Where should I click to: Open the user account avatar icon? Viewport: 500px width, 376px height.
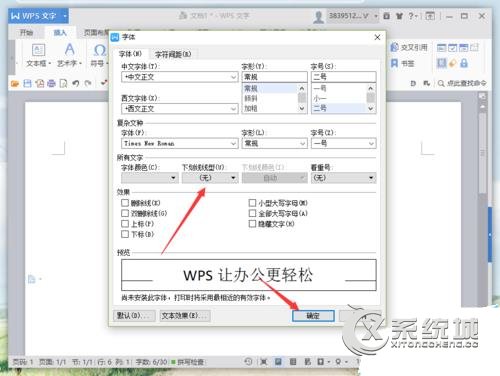318,16
